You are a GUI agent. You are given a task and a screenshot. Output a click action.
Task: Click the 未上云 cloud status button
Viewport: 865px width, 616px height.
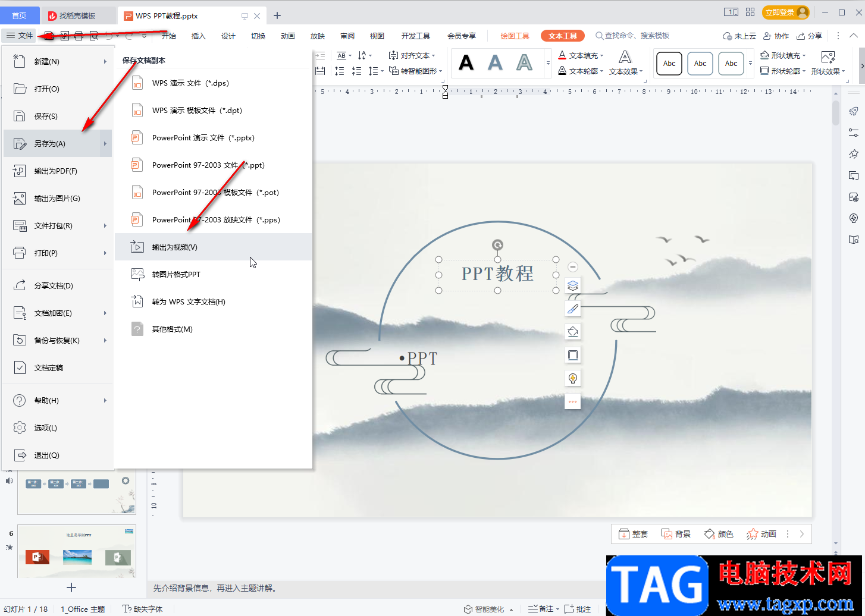[x=739, y=36]
